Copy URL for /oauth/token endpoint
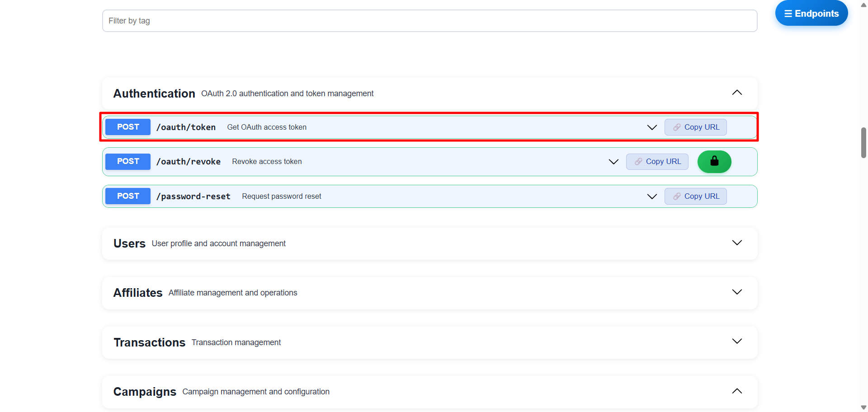Image resolution: width=868 pixels, height=412 pixels. tap(695, 127)
